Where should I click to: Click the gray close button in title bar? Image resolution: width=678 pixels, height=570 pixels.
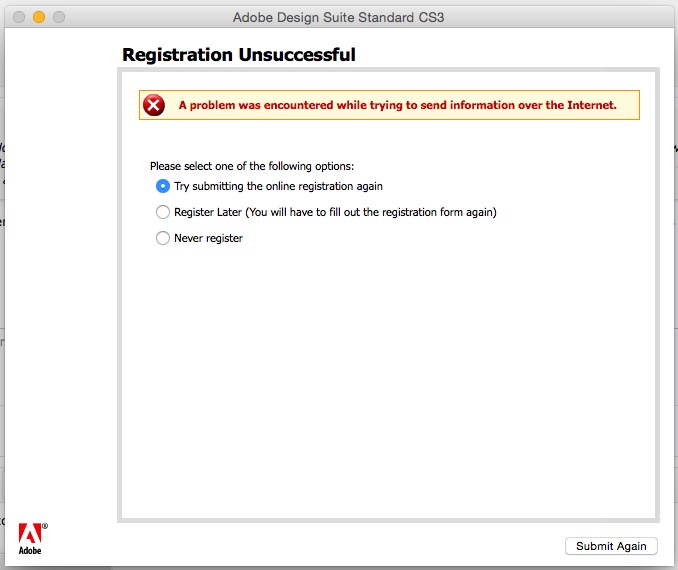(19, 17)
